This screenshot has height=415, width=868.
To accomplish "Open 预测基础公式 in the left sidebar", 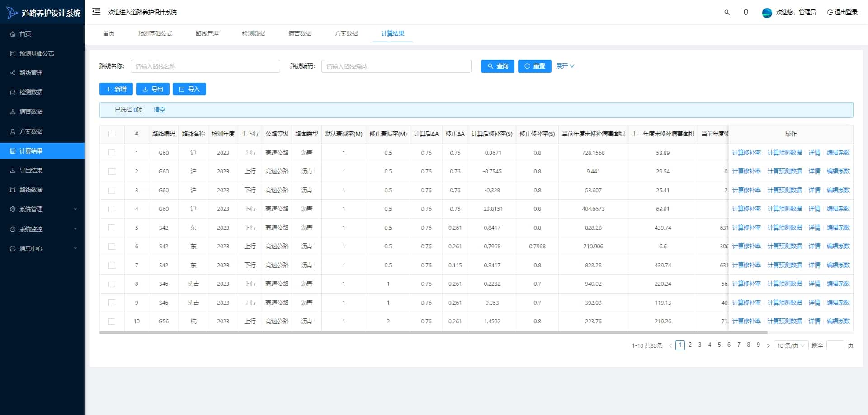I will point(42,53).
